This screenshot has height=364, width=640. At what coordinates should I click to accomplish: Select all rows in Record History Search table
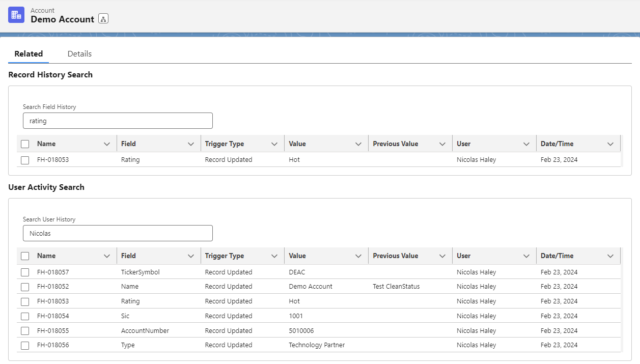[25, 144]
